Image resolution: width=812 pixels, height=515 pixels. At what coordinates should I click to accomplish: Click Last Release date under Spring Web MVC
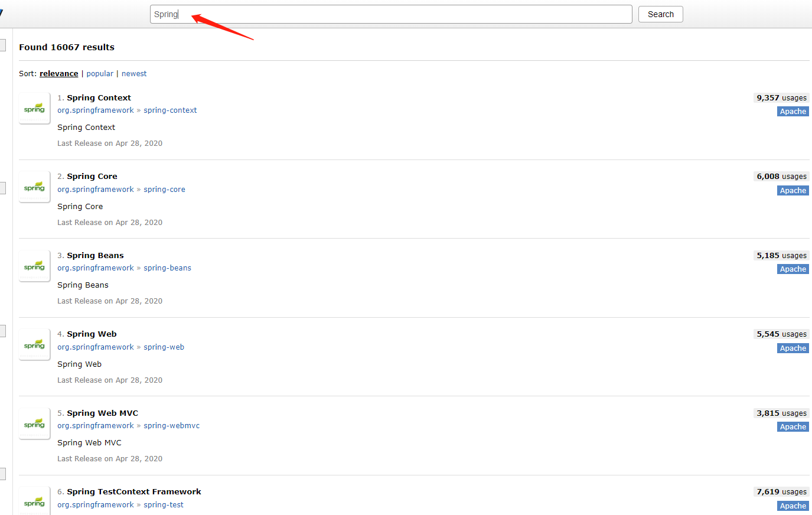pos(110,459)
